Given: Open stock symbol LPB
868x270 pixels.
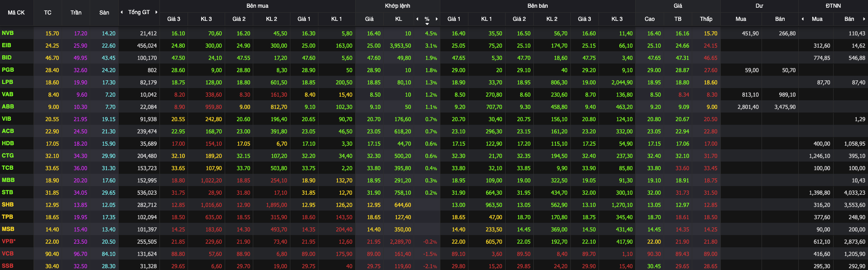Looking at the screenshot, I should [x=7, y=82].
